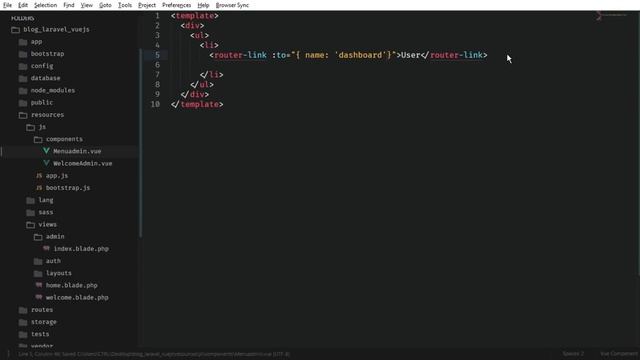Open the Find menu

69,5
